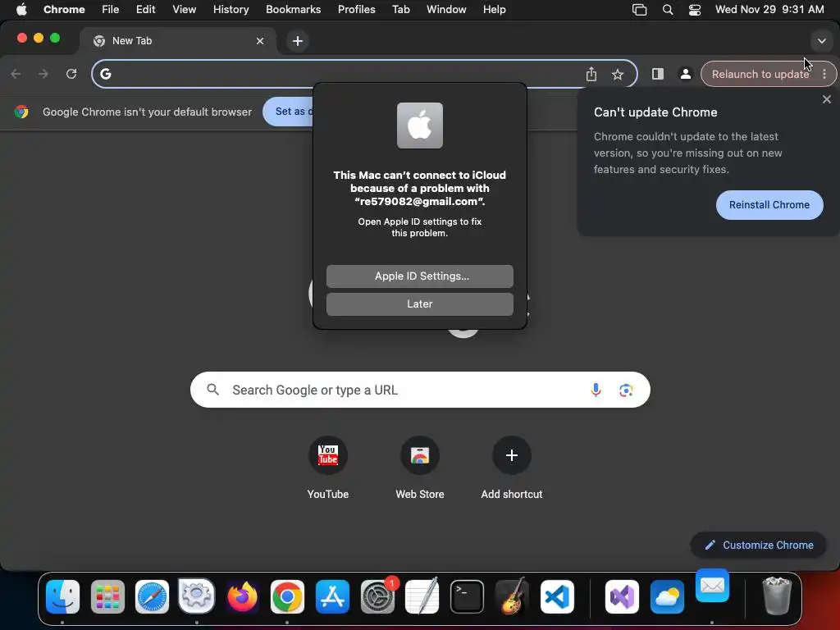
Task: Bookmark this tab with star icon
Action: pyautogui.click(x=618, y=74)
